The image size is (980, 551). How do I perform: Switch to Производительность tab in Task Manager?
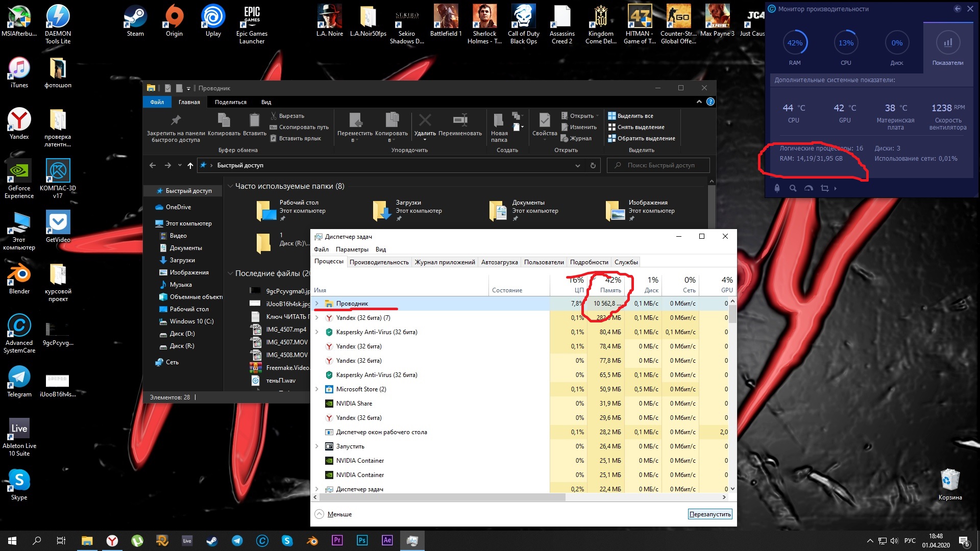pos(378,262)
